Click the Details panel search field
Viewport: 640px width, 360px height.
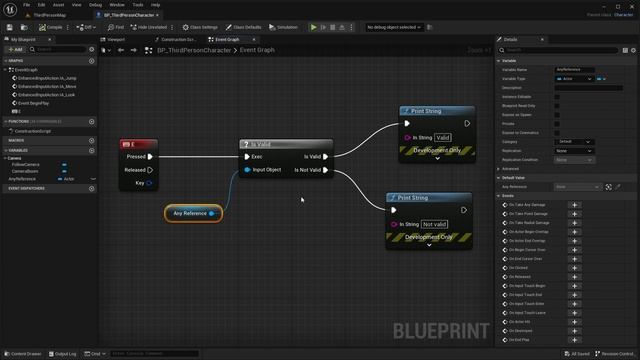(558, 50)
